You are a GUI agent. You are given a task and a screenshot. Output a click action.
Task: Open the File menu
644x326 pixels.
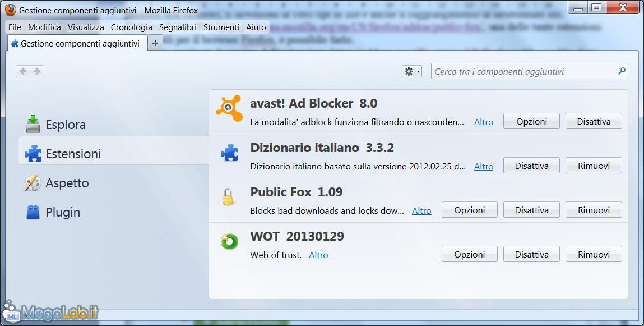tap(15, 27)
